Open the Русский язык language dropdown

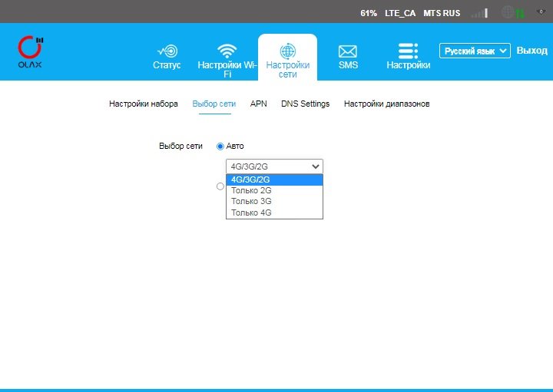(x=475, y=51)
